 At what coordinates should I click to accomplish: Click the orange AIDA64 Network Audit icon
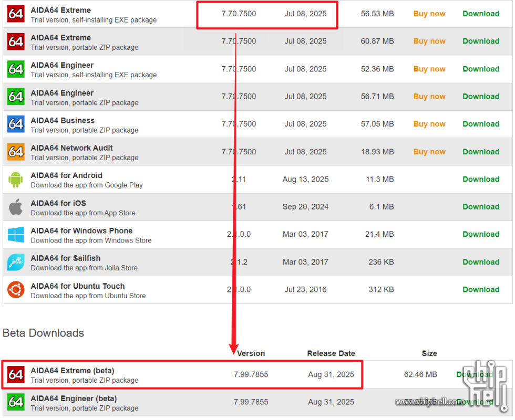click(x=16, y=152)
